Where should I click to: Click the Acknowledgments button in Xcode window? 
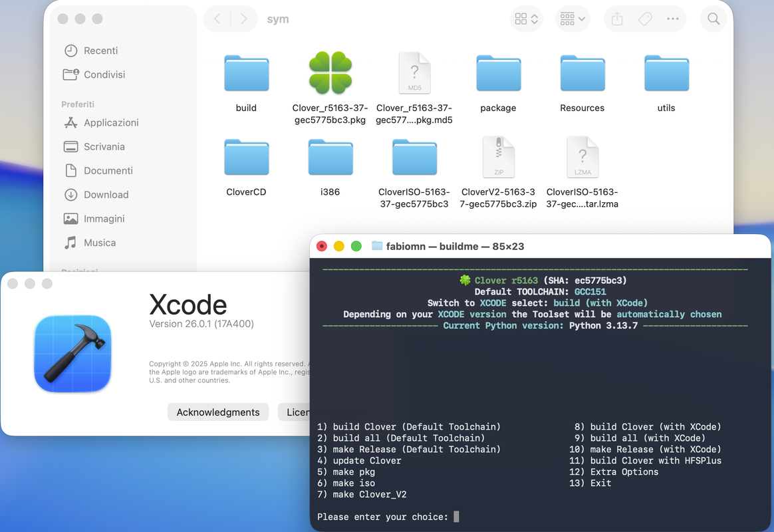click(x=217, y=412)
